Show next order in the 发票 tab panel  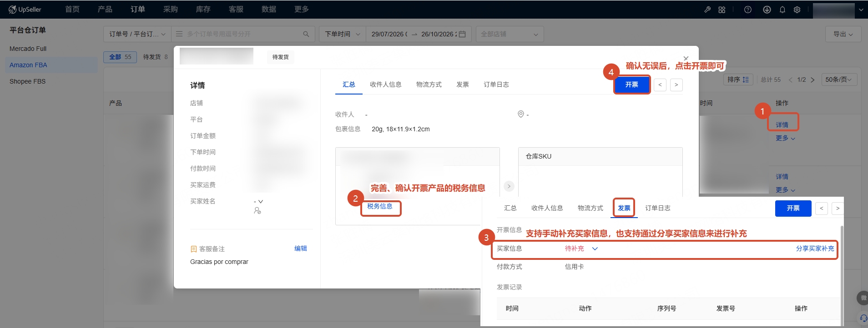(x=838, y=209)
